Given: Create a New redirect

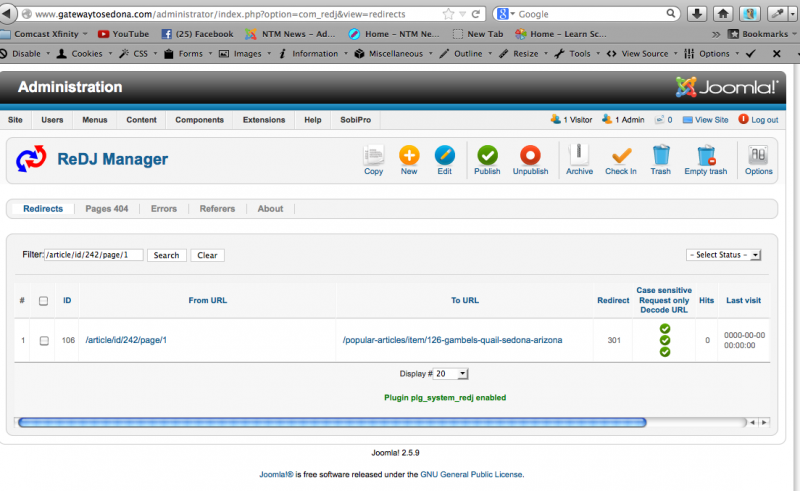Looking at the screenshot, I should (409, 160).
